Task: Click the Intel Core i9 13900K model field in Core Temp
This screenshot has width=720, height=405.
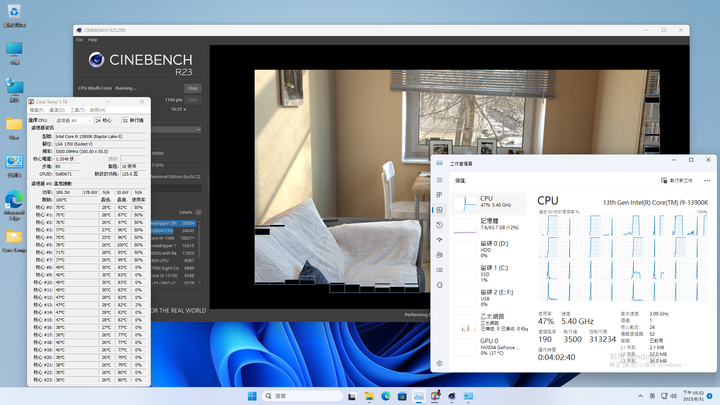Action: coord(101,136)
